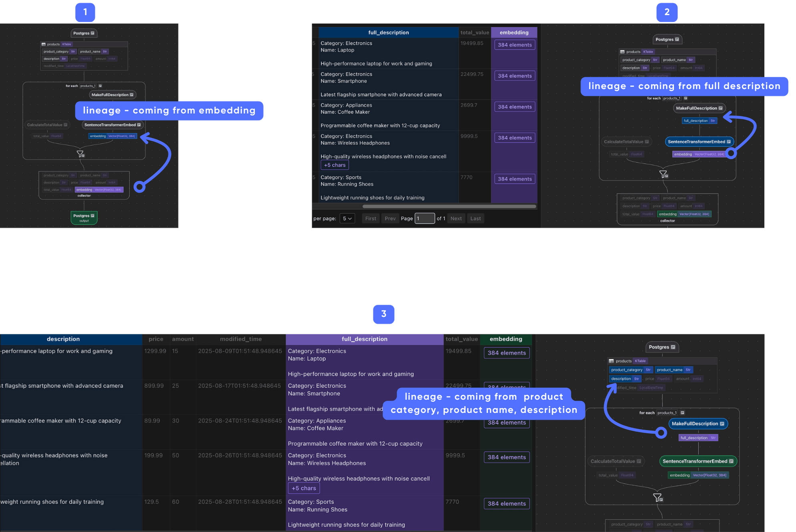Screen dimensions: 796x532
Task: Click the Postgres source node icon in panel 2
Action: [x=677, y=39]
